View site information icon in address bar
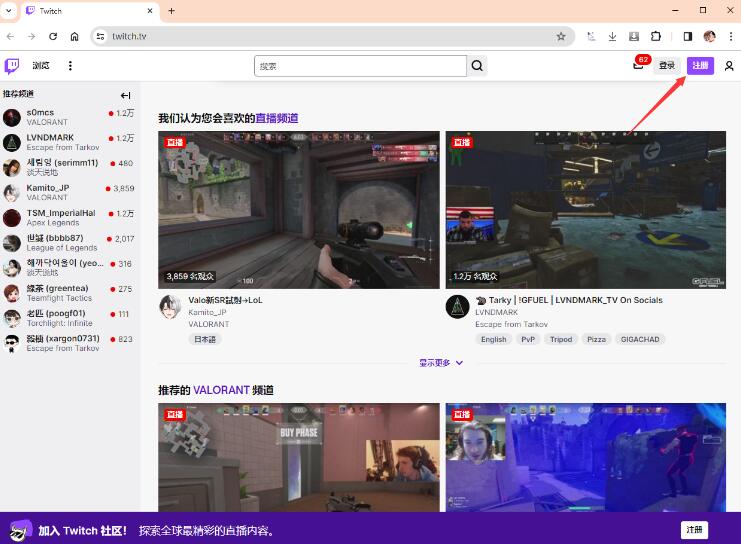The height and width of the screenshot is (544, 741). click(x=100, y=36)
